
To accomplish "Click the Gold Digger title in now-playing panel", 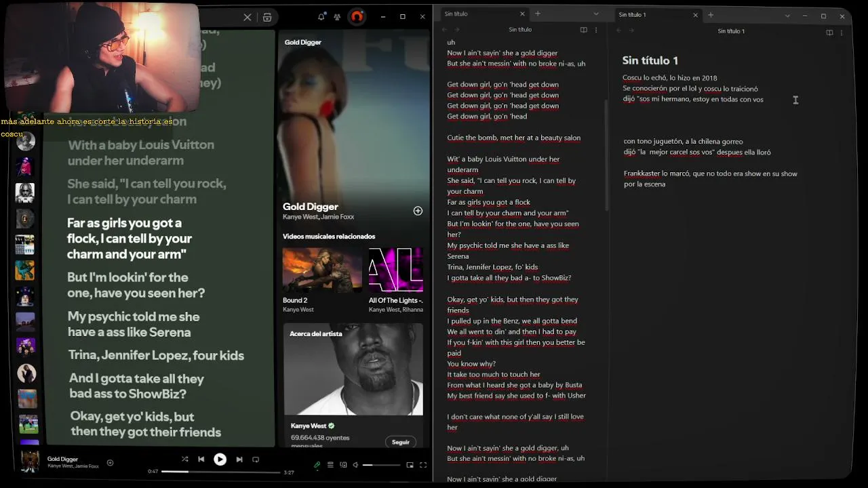I will click(x=311, y=207).
